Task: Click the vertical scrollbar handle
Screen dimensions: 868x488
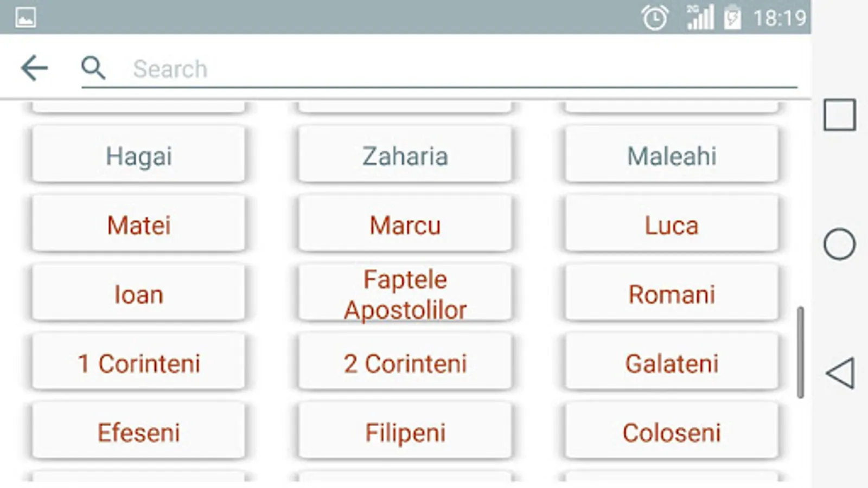Action: click(x=800, y=352)
